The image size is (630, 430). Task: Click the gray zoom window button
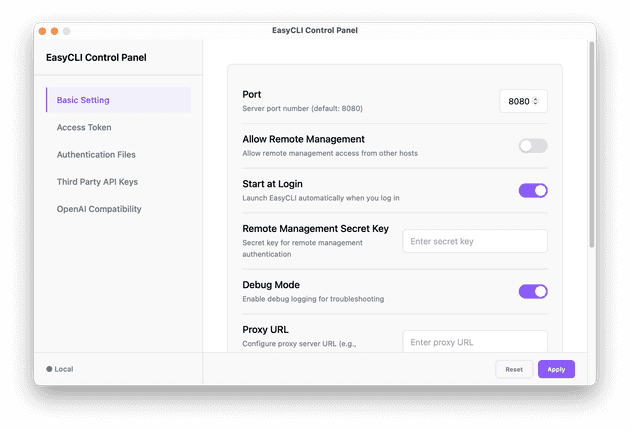[67, 31]
